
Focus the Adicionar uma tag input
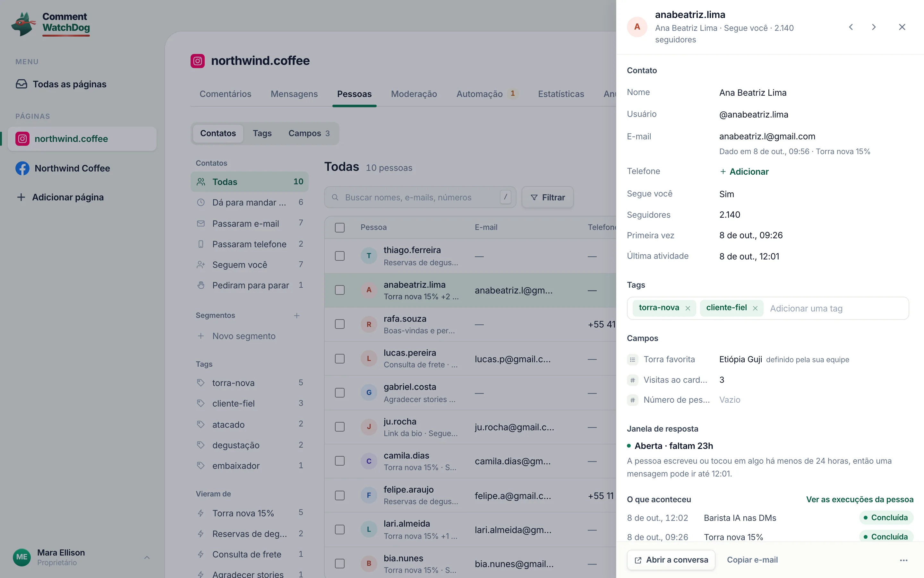click(x=836, y=309)
